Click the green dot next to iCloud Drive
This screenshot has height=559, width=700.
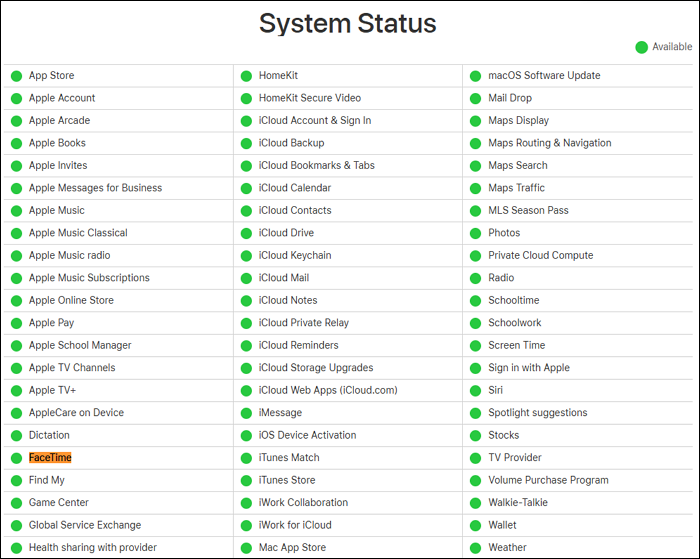pyautogui.click(x=246, y=234)
